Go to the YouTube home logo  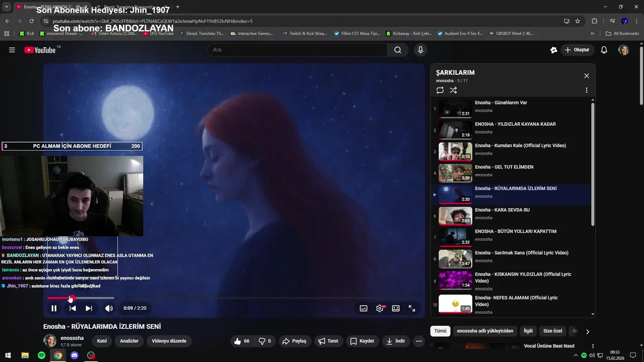tap(40, 50)
